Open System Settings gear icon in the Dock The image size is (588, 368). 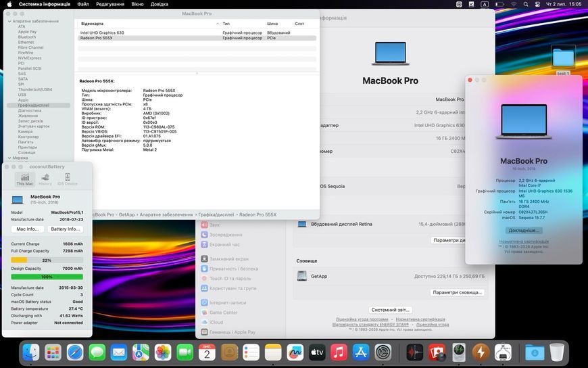[383, 352]
